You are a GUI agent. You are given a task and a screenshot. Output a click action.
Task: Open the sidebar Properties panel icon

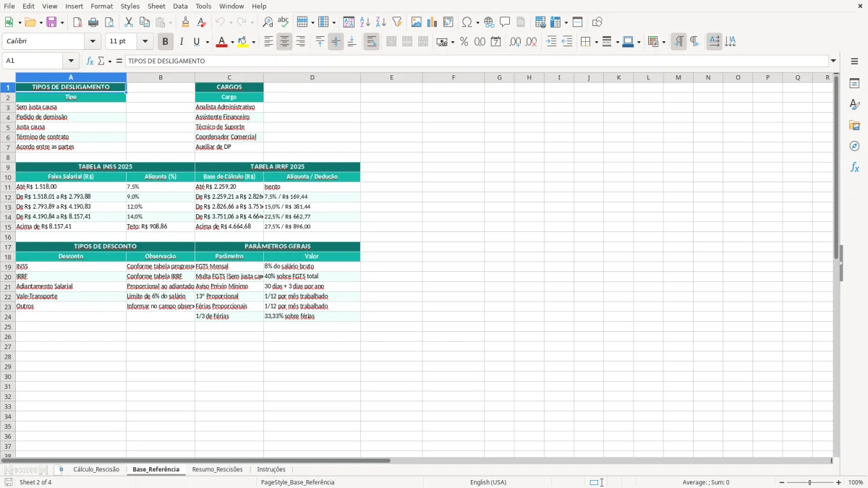854,84
